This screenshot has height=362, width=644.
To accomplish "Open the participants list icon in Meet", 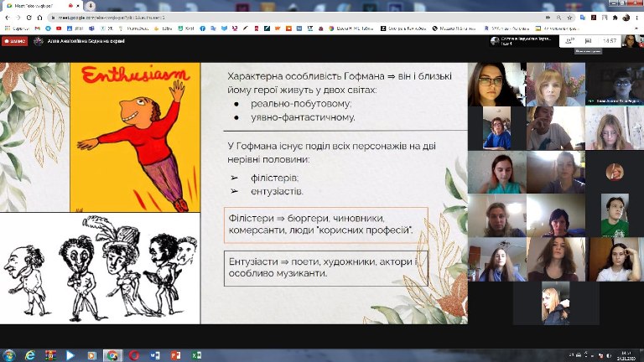I will pos(569,40).
